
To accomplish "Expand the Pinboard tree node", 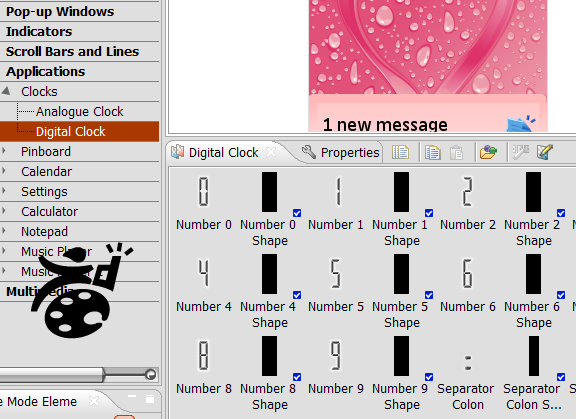I will (x=4, y=151).
